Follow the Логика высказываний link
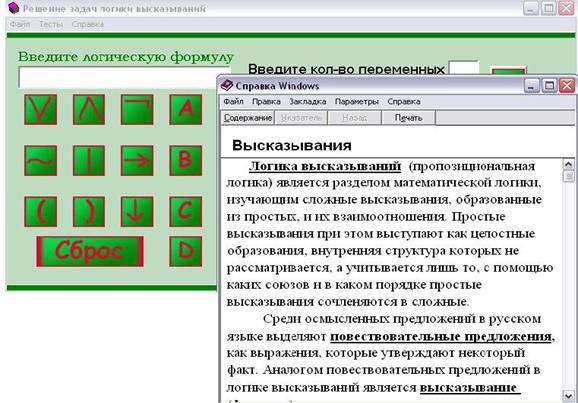Viewport: 578px width, 403px height. (325, 166)
